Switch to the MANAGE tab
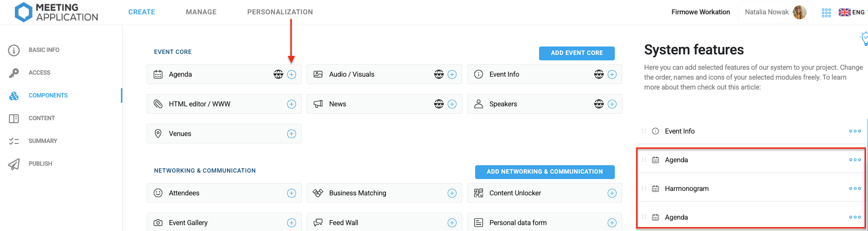 [x=201, y=12]
